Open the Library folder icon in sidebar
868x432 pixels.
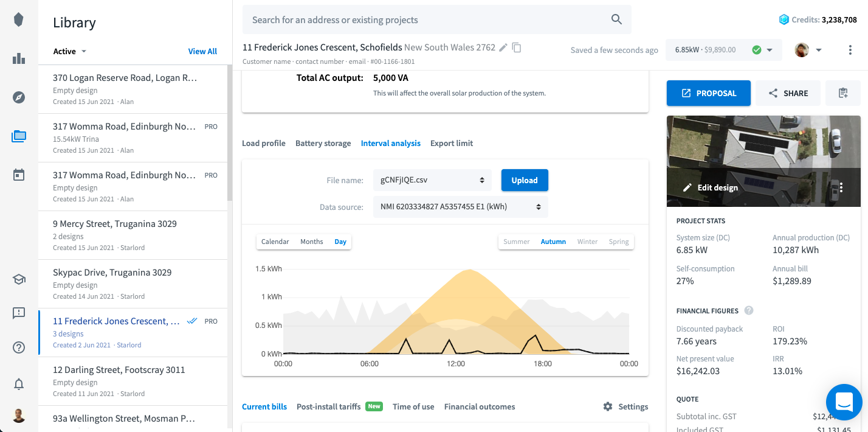(18, 136)
